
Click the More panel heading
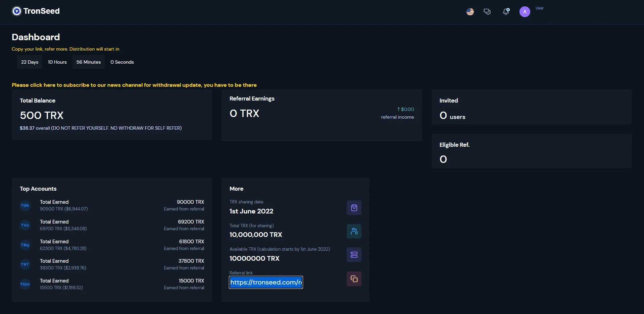pyautogui.click(x=237, y=189)
